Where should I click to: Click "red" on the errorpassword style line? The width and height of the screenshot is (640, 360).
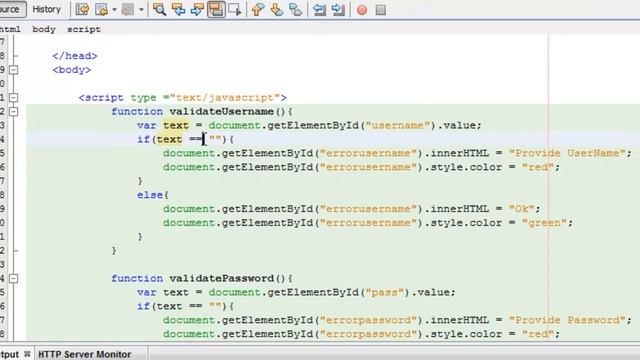click(x=538, y=334)
